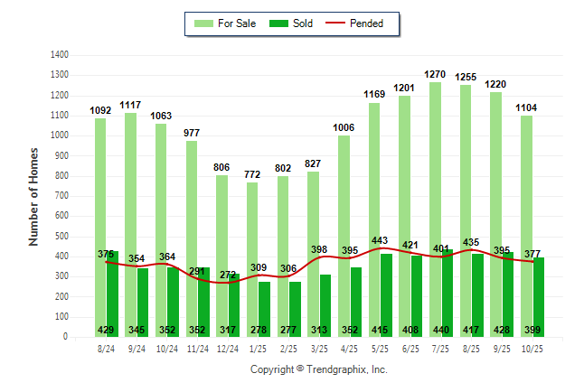Toggle the For Sale series legend label

click(x=237, y=23)
